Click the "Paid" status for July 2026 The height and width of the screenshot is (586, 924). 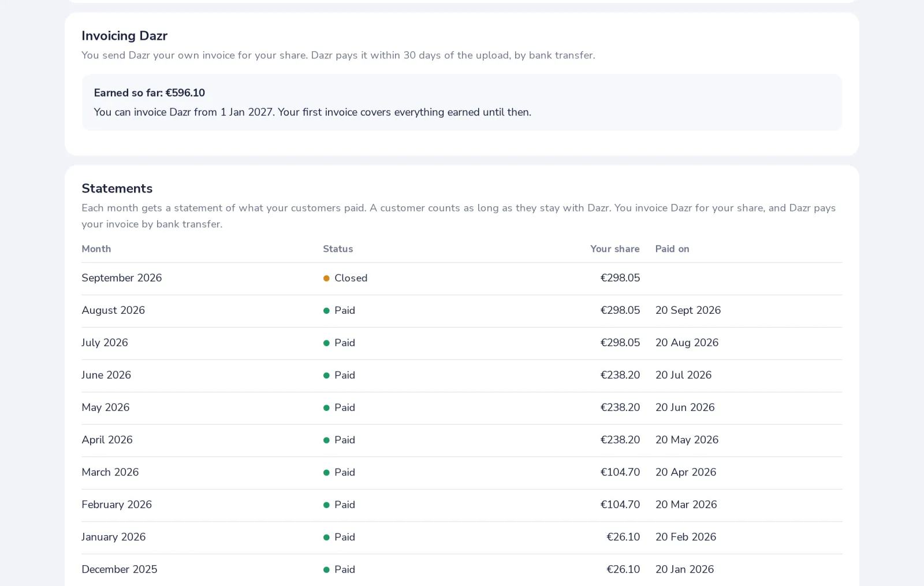tap(339, 343)
